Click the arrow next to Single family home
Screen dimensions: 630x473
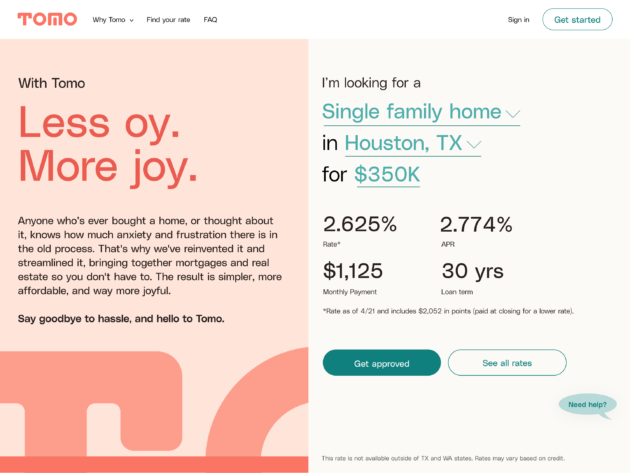[513, 114]
